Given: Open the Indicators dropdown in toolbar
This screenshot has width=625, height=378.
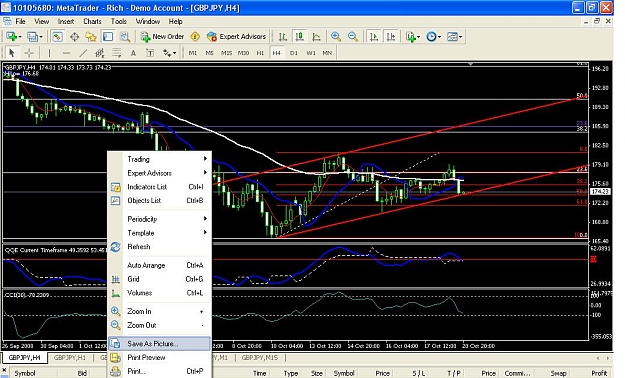Looking at the screenshot, I should [413, 37].
